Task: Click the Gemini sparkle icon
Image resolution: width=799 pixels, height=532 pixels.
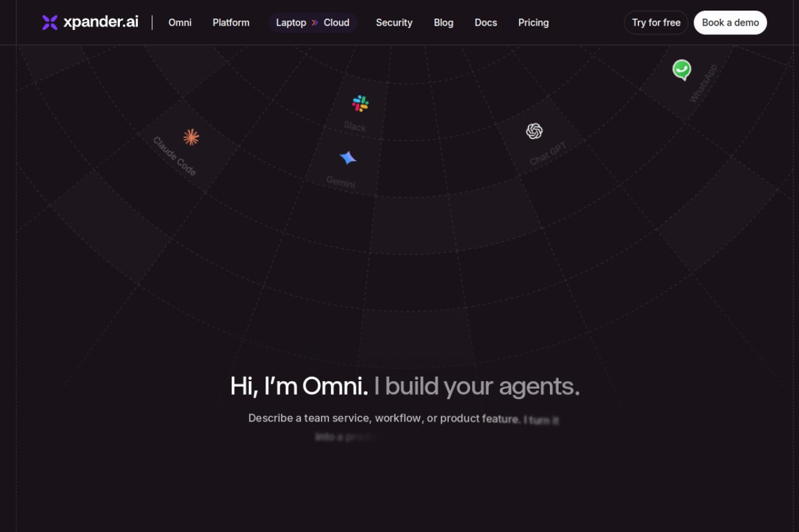Action: tap(348, 158)
